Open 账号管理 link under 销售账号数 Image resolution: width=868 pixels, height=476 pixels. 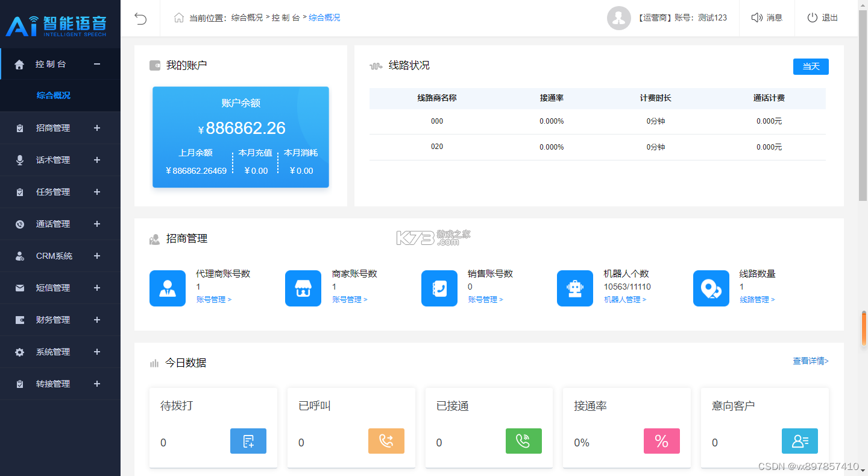click(x=485, y=300)
